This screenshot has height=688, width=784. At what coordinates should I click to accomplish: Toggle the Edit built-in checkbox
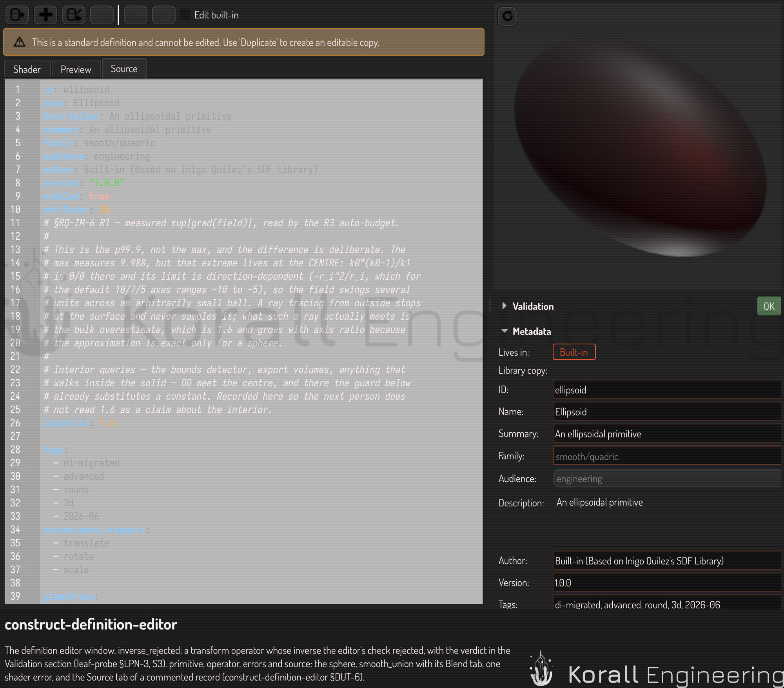pyautogui.click(x=185, y=15)
